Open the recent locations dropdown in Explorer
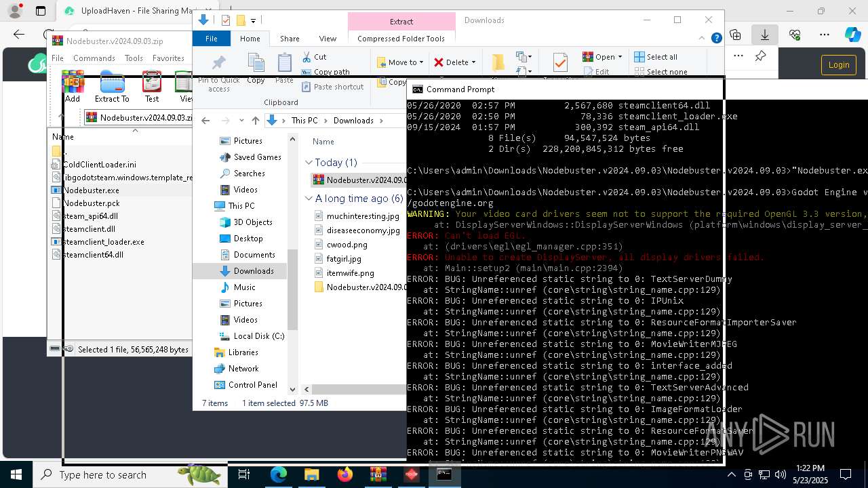This screenshot has height=488, width=868. (x=241, y=121)
